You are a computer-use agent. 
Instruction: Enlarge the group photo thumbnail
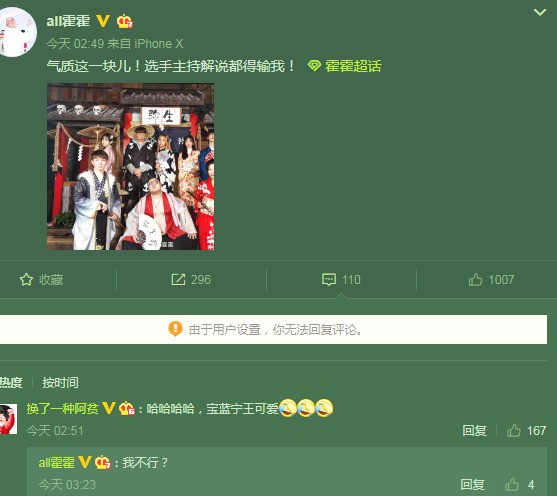click(x=130, y=166)
